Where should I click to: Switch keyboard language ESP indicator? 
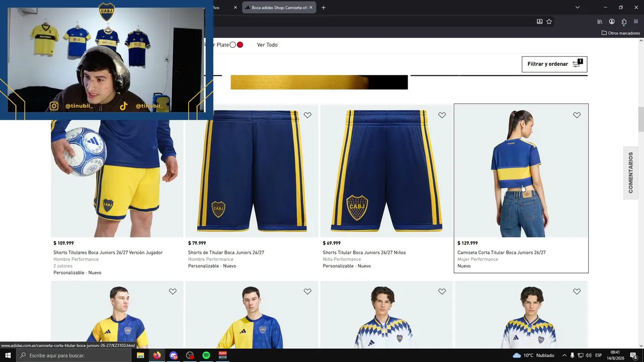(599, 355)
